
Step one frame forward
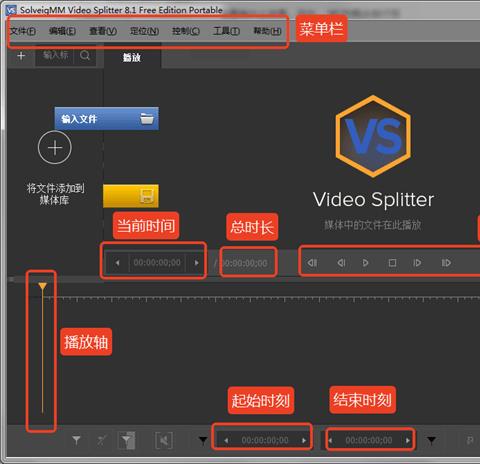[x=417, y=263]
